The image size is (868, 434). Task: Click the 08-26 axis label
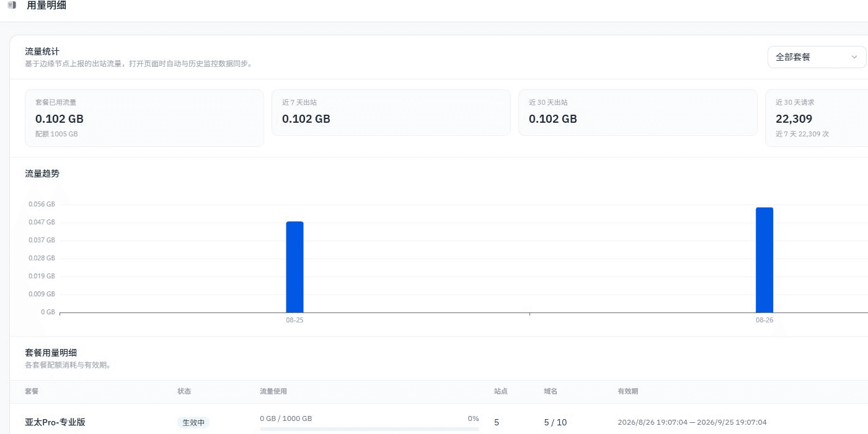click(764, 321)
